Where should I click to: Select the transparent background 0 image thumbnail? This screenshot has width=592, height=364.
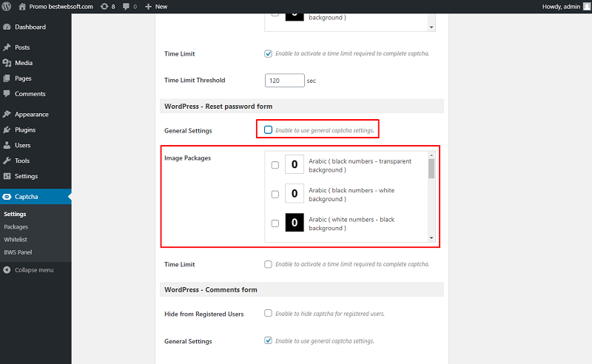pyautogui.click(x=295, y=164)
